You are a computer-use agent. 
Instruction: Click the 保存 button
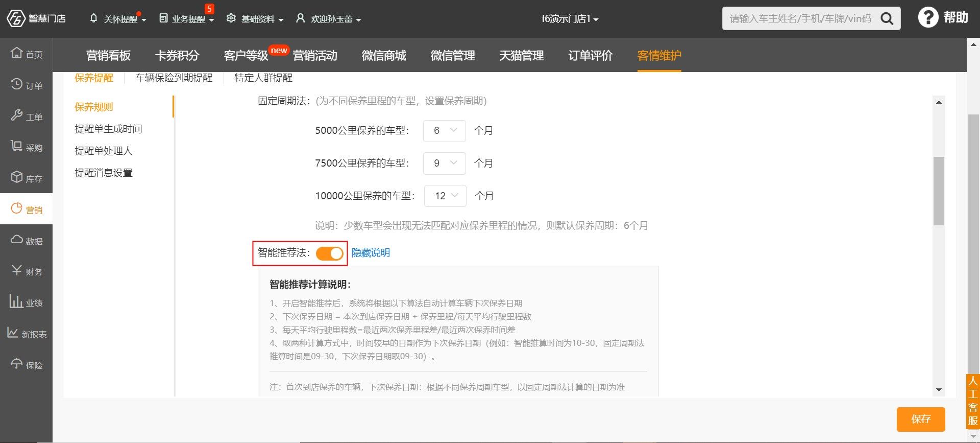921,419
